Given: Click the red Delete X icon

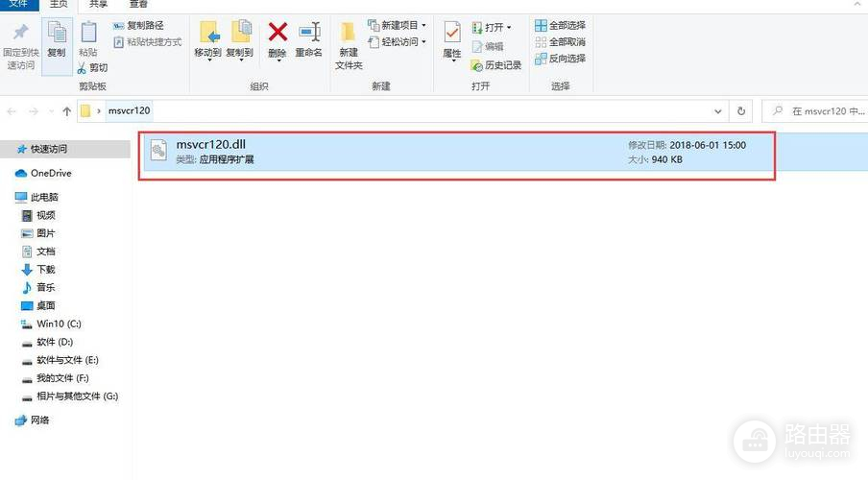Looking at the screenshot, I should [x=277, y=32].
